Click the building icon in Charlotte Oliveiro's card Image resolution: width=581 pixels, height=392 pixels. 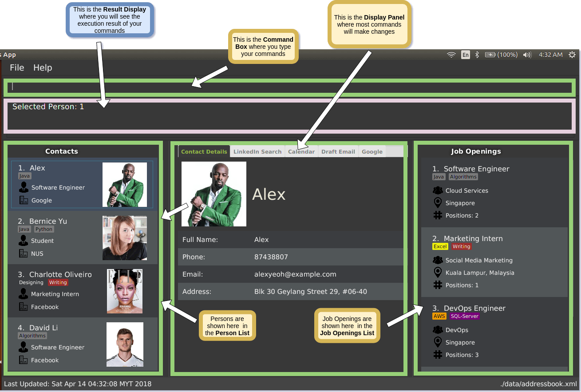[24, 307]
